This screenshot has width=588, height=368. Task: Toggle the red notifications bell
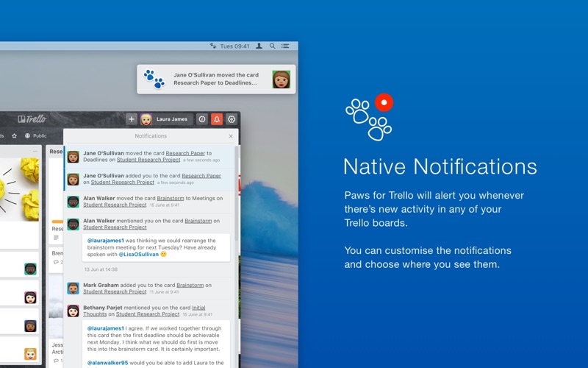tap(217, 119)
